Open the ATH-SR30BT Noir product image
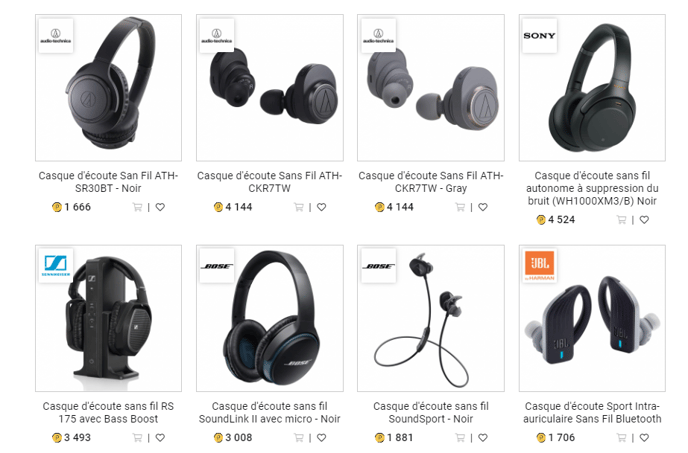Viewport: 688px width, 453px height. tap(108, 88)
